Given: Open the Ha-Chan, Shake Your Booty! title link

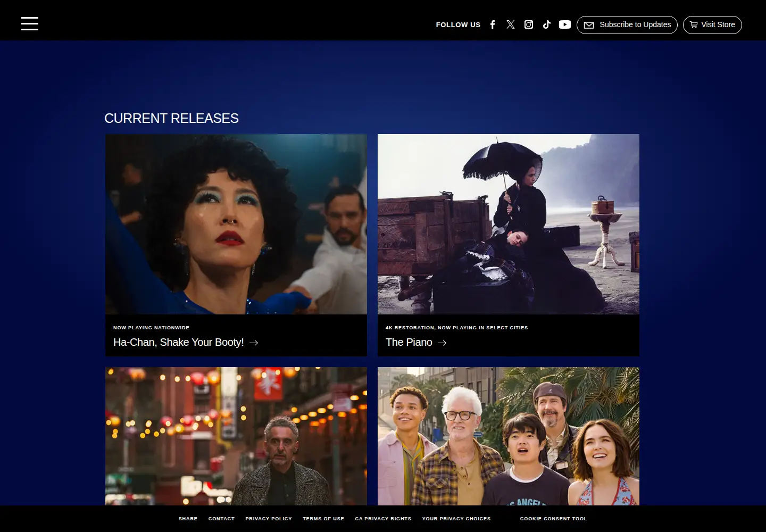Looking at the screenshot, I should click(x=186, y=342).
